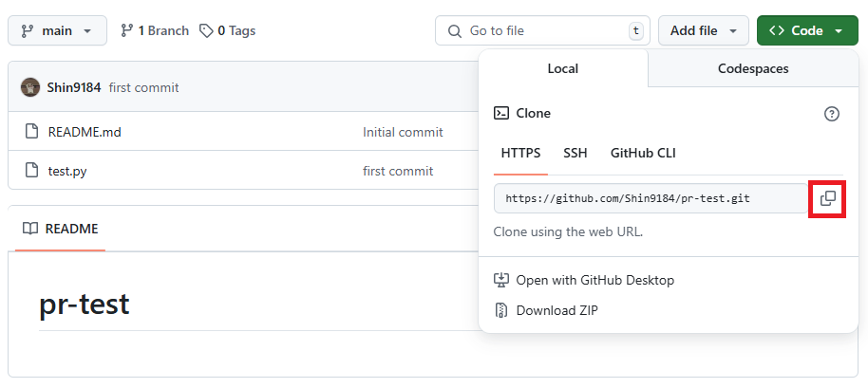The height and width of the screenshot is (388, 868).
Task: Click Download ZIP
Action: tap(557, 310)
